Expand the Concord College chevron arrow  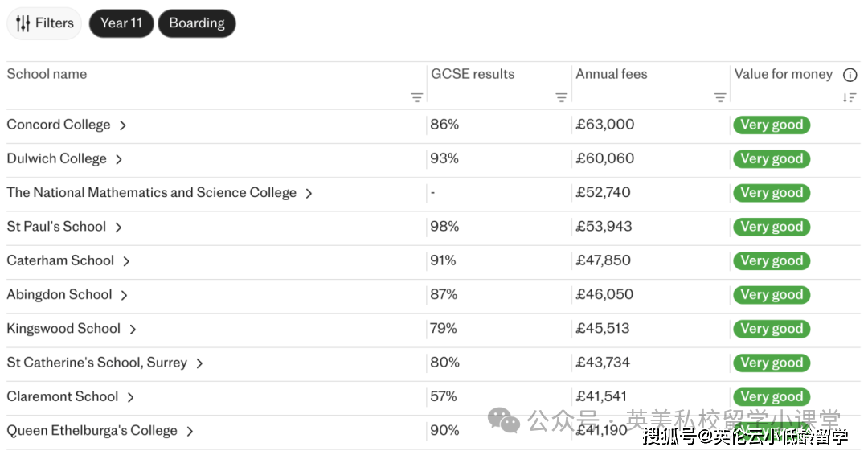(123, 125)
